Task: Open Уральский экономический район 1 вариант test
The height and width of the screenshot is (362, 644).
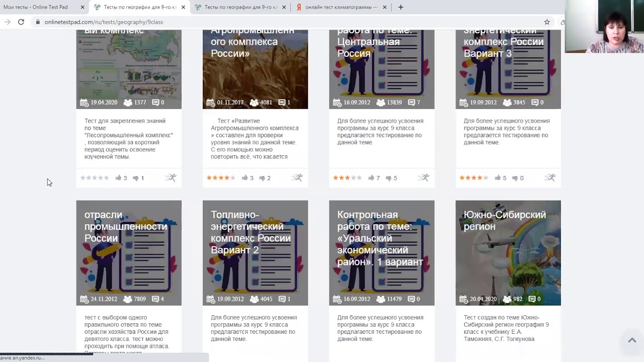Action: [380, 238]
